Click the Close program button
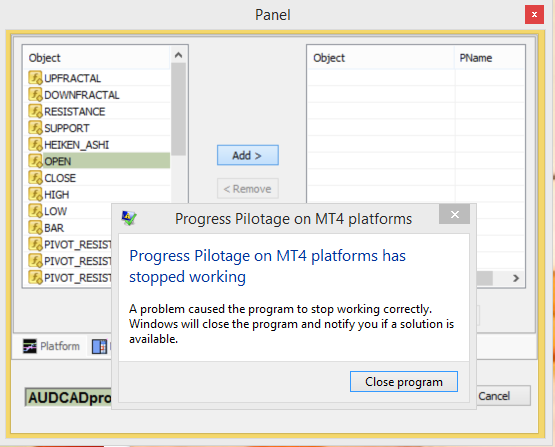The height and width of the screenshot is (447, 555). click(404, 382)
